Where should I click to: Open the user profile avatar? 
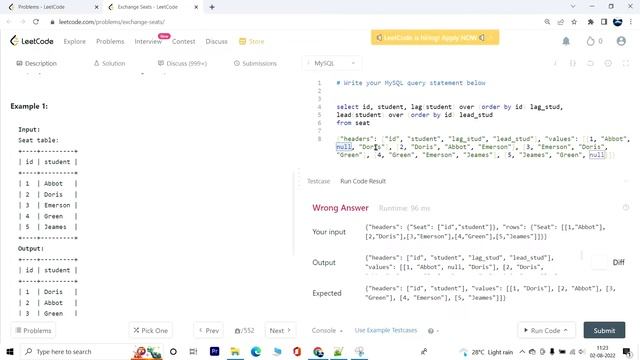click(x=621, y=41)
